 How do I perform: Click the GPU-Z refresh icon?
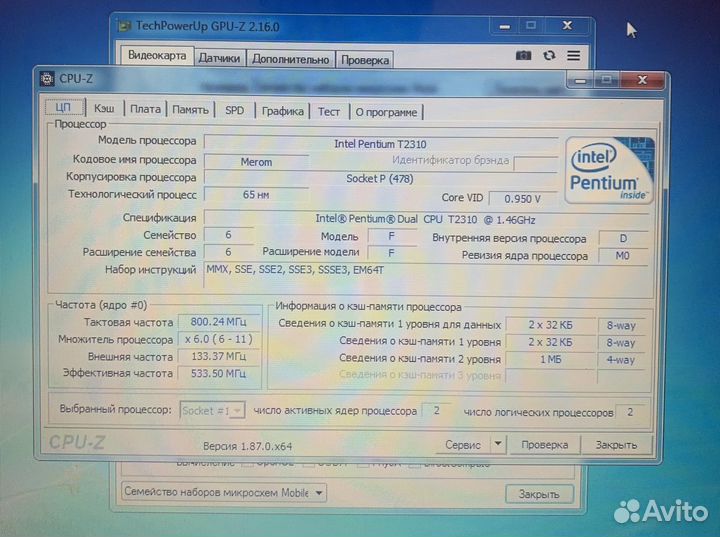tap(549, 56)
